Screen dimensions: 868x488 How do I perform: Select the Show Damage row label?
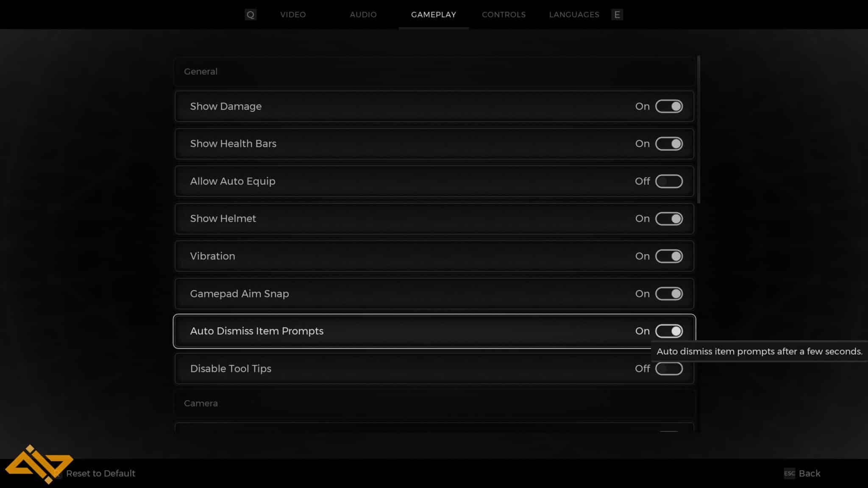tap(226, 106)
